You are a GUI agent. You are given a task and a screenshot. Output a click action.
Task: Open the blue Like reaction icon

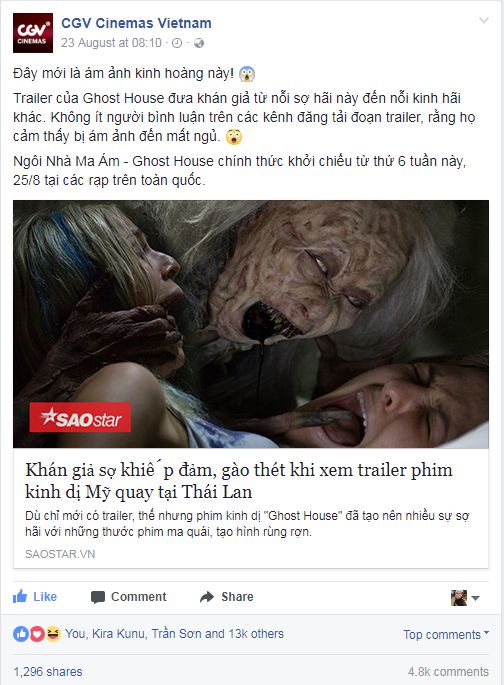pyautogui.click(x=21, y=633)
